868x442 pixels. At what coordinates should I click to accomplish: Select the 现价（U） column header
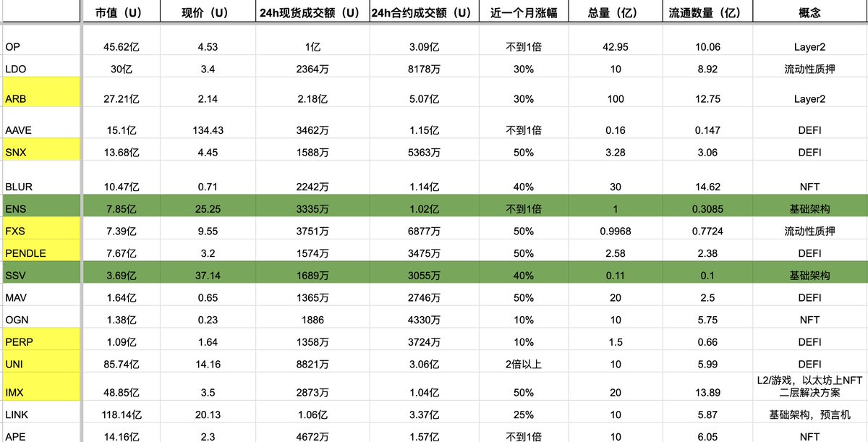click(207, 12)
